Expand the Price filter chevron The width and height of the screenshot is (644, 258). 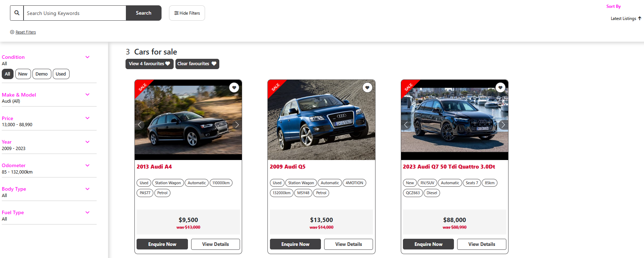[87, 118]
